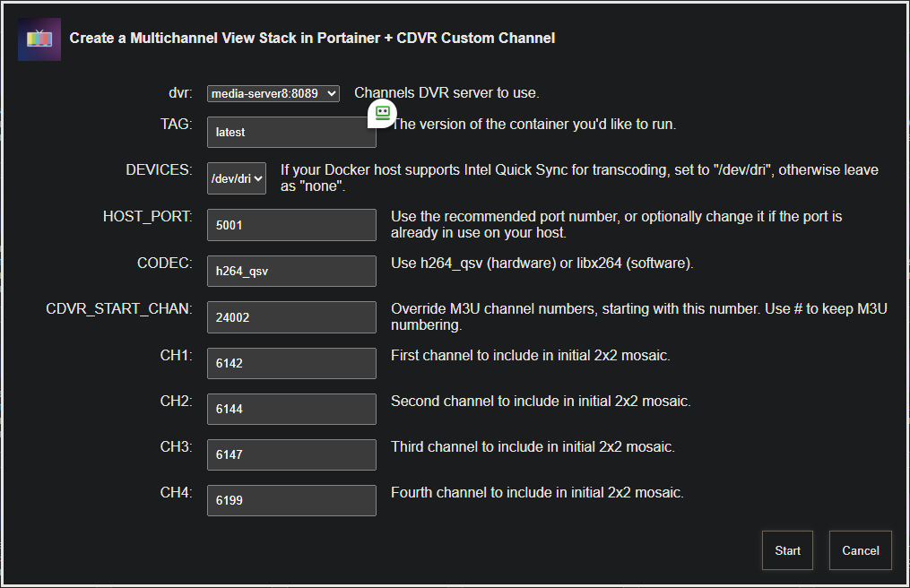Click the CH2 channel input field

pyautogui.click(x=290, y=409)
